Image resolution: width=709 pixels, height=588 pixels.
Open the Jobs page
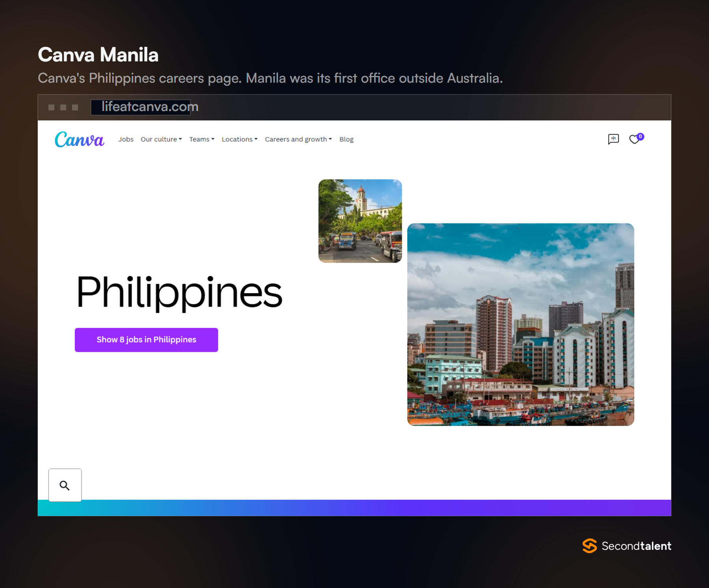point(126,139)
